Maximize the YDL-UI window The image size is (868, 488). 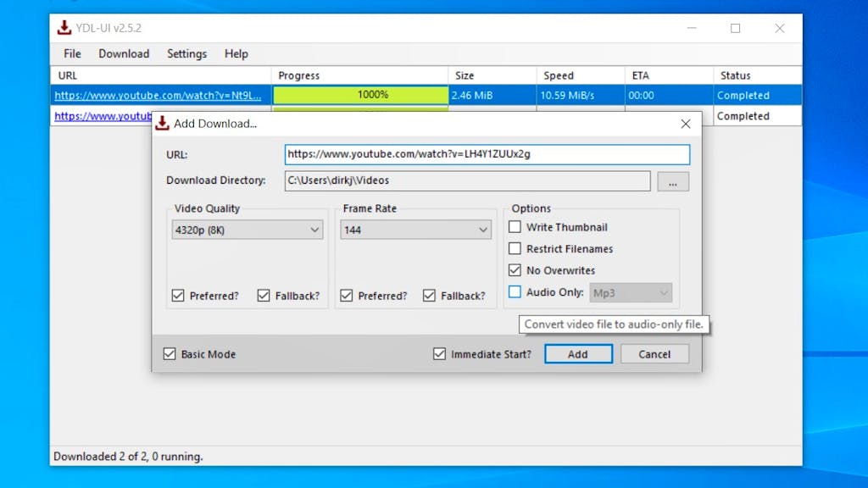(735, 28)
